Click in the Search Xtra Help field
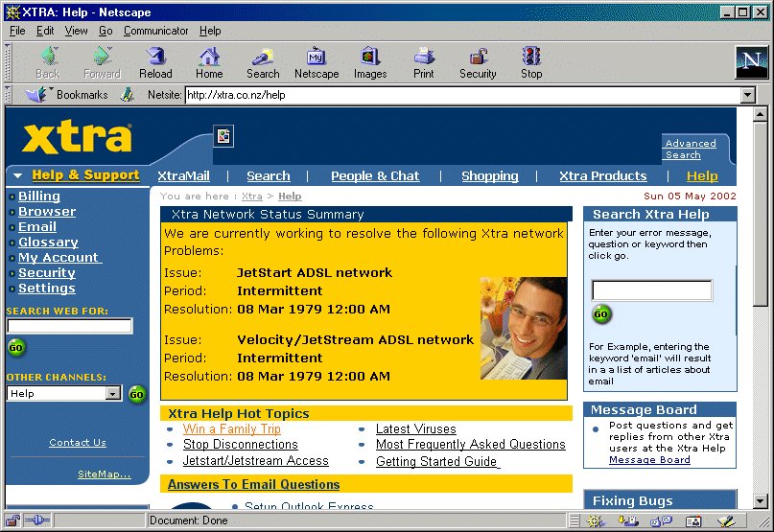 point(651,290)
